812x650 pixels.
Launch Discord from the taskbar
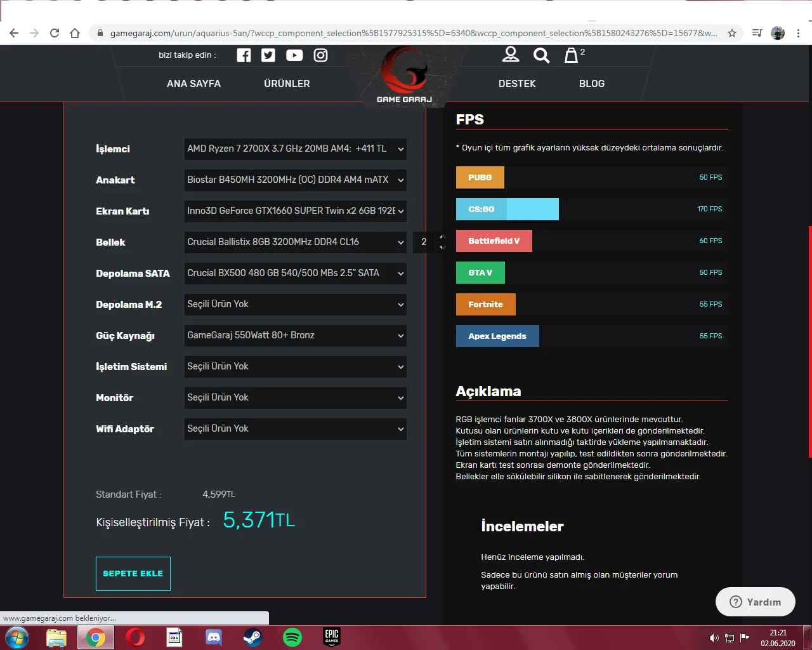coord(214,637)
